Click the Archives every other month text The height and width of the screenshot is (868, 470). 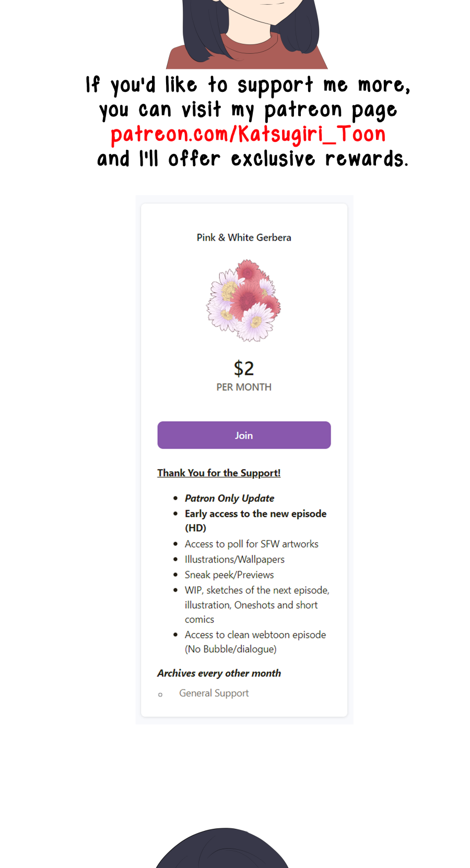(219, 673)
